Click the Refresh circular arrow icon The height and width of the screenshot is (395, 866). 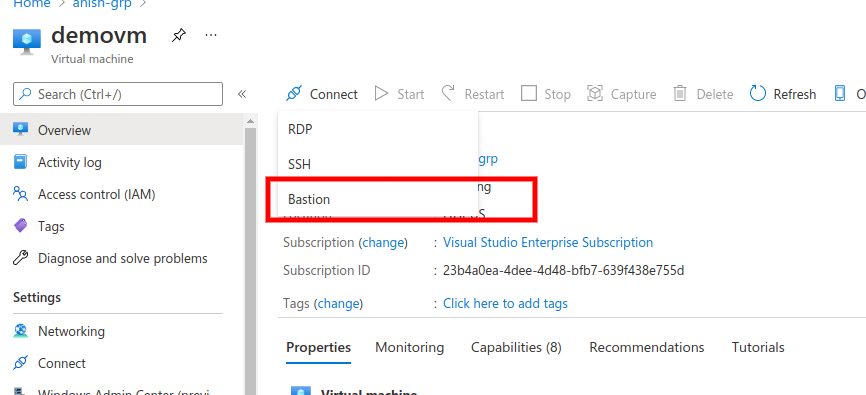tap(758, 93)
